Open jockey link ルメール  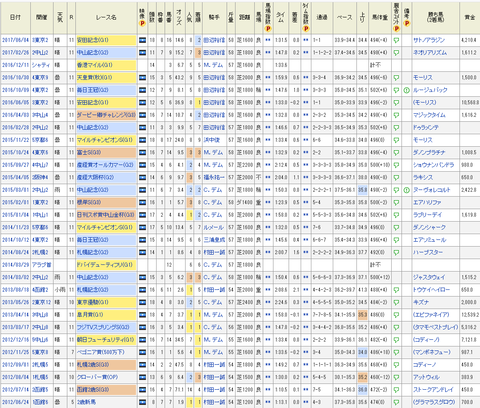214,227
